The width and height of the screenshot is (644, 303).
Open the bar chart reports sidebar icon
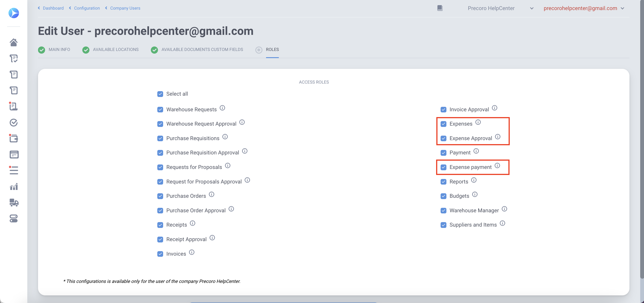pos(14,186)
